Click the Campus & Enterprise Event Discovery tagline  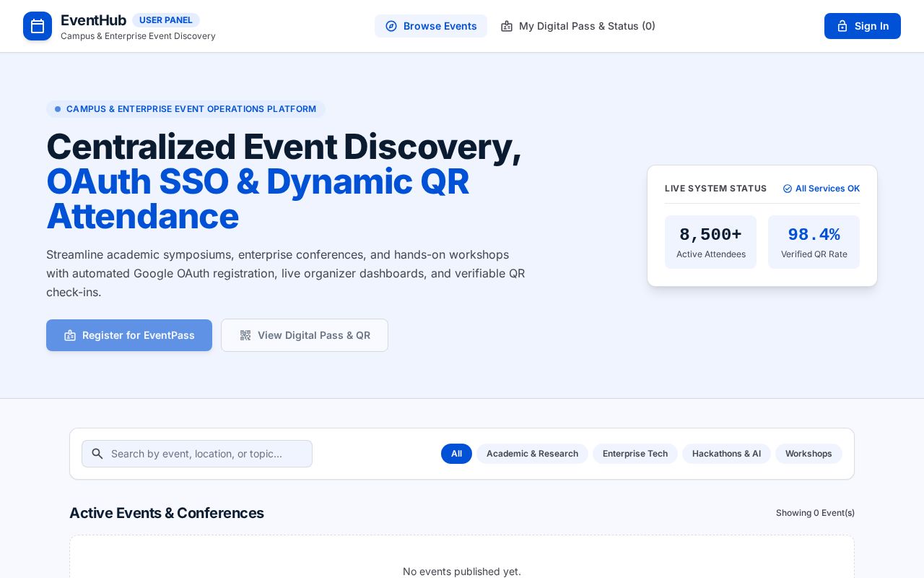click(138, 36)
